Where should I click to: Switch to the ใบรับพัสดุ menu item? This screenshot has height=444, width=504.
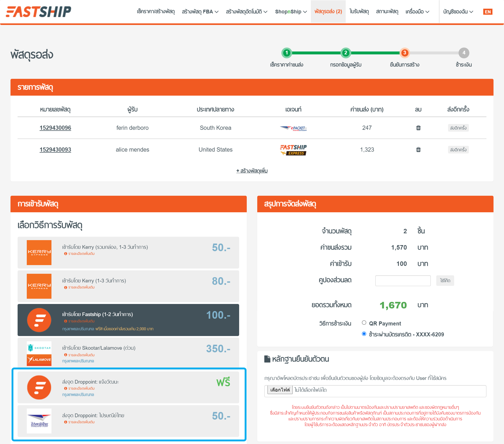(359, 12)
